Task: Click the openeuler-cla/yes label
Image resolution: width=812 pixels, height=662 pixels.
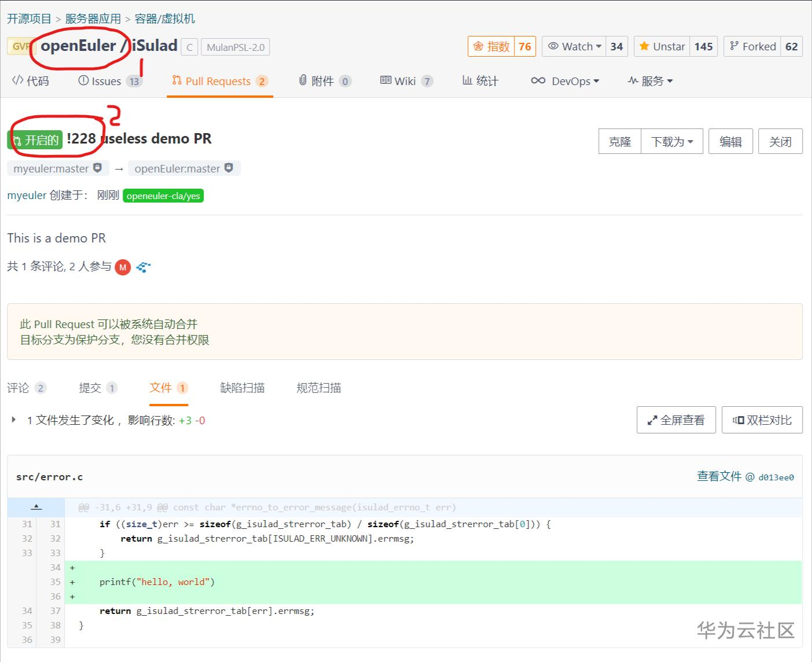Action: pos(163,196)
